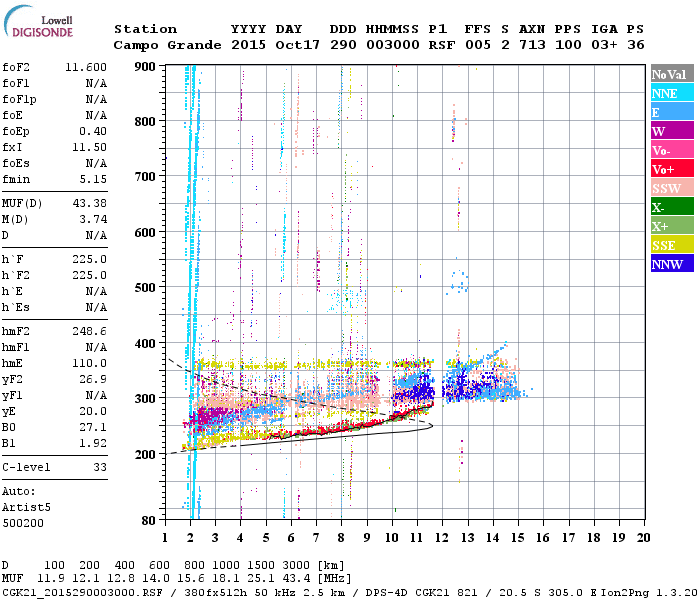Select the NNW dark blue legend swatch
Viewport: 700px width, 600px height.
(x=672, y=264)
